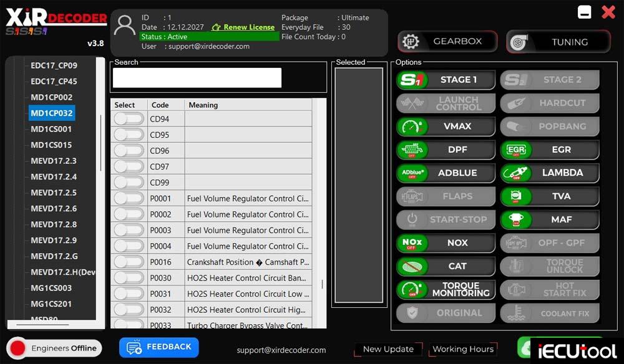Click the Search input field
The height and width of the screenshot is (364, 624).
[197, 77]
